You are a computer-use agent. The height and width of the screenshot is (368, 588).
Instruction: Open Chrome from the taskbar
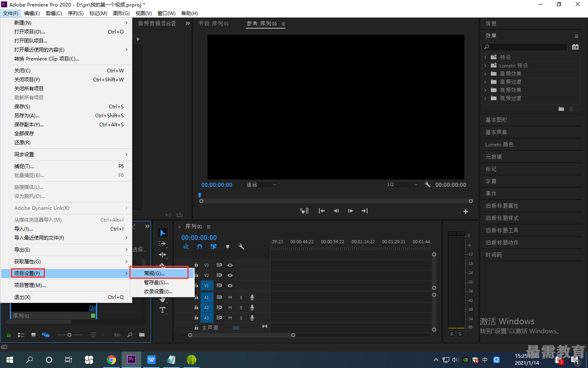pyautogui.click(x=111, y=359)
